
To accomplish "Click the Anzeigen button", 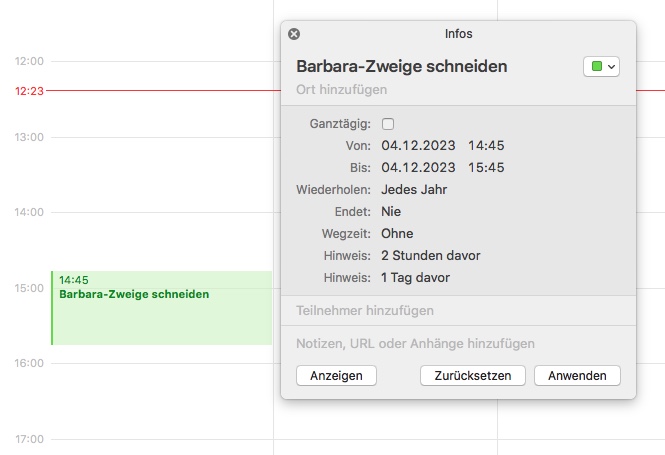I will pyautogui.click(x=336, y=376).
